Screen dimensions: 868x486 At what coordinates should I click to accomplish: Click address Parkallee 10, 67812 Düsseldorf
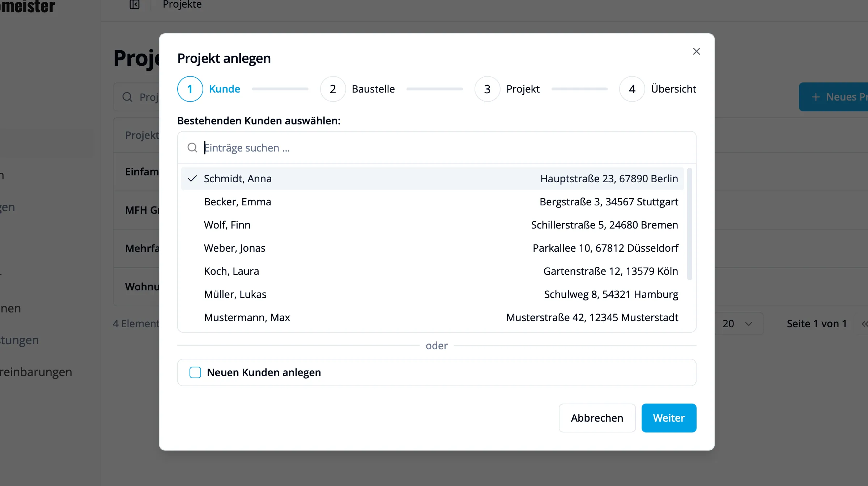(605, 248)
